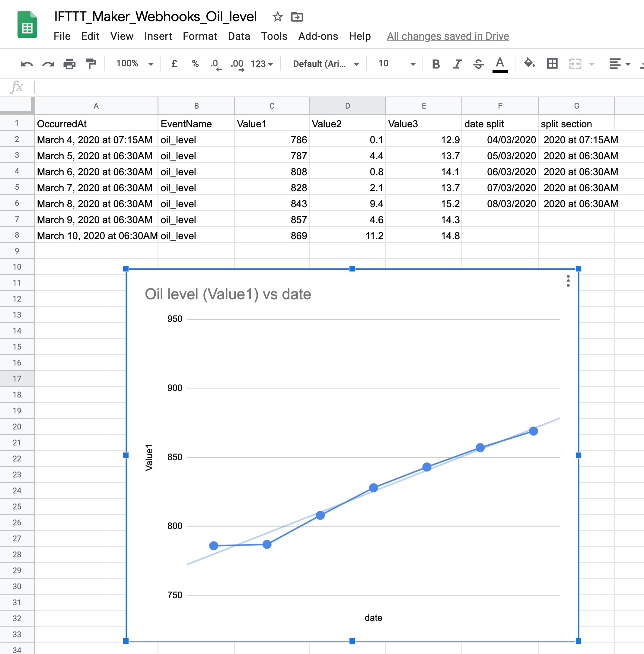Image resolution: width=644 pixels, height=654 pixels.
Task: Decrease decimal places
Action: [215, 64]
